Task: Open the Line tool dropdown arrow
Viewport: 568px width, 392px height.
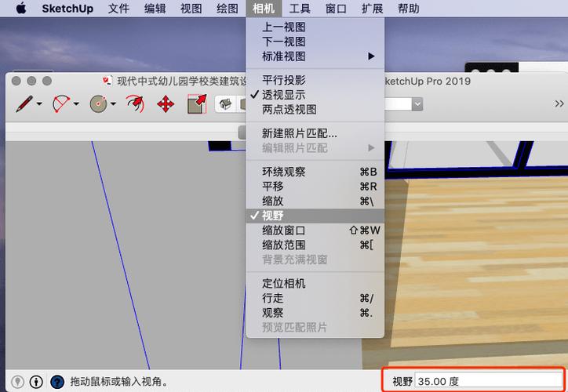Action: [39, 104]
